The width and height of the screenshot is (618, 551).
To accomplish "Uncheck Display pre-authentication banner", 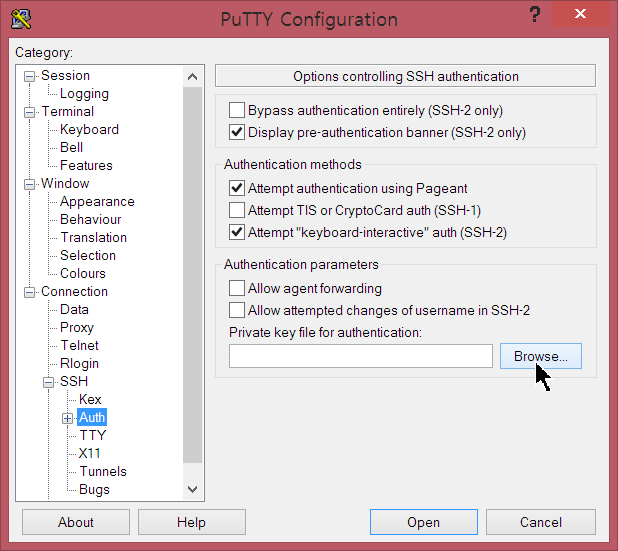I will [237, 132].
